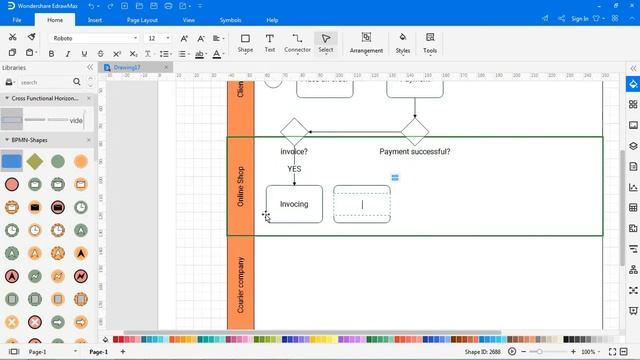640x360 pixels.
Task: Open the Layers panel icon in the right sidebar
Action: 633,146
